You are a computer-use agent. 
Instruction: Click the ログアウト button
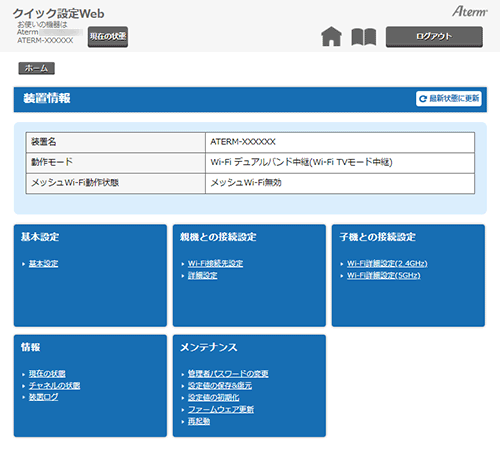[x=434, y=37]
